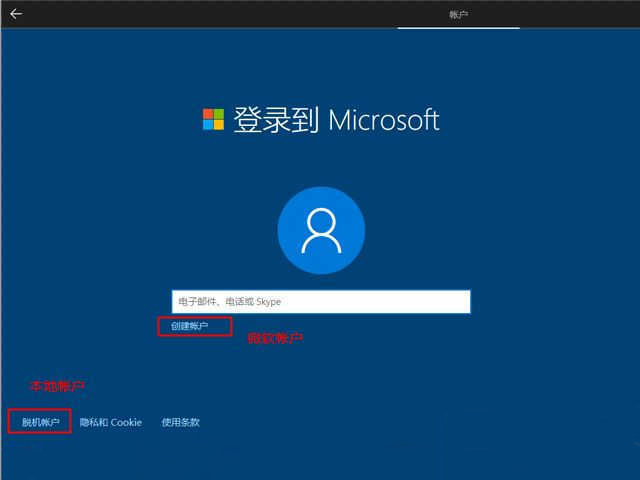The image size is (640, 480).
Task: Open the 使用条款 link
Action: point(180,422)
